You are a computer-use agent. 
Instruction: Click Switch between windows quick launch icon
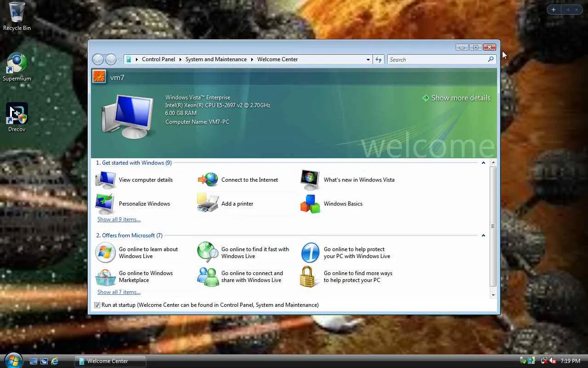point(44,361)
